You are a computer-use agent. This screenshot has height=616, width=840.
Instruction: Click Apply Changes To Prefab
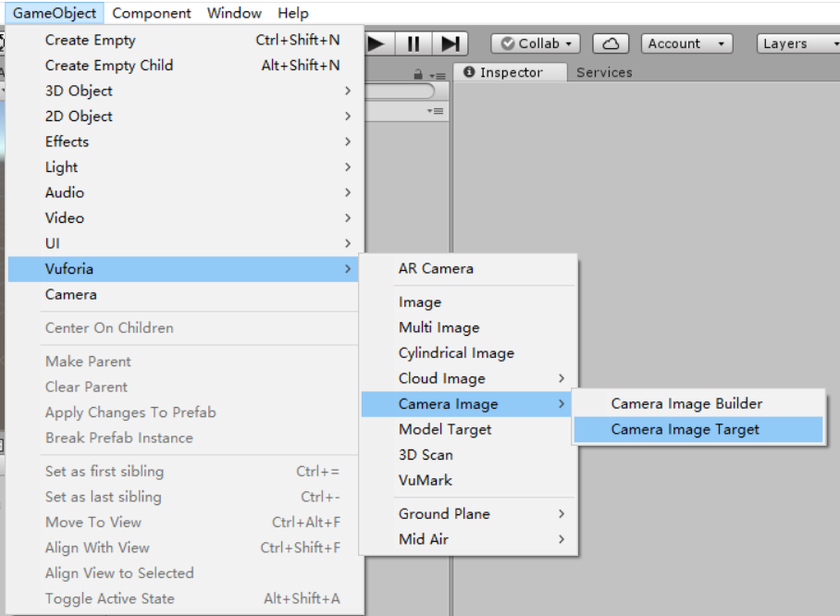183,413
